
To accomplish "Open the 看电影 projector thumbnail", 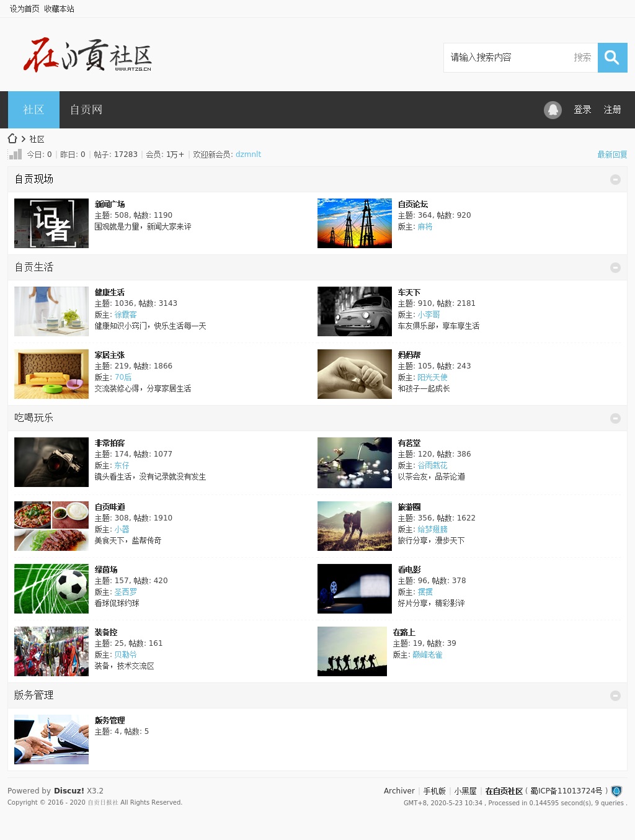I will click(355, 589).
